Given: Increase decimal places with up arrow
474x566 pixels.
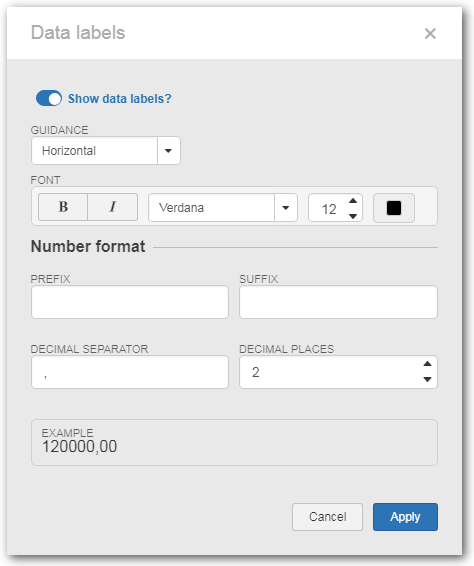Looking at the screenshot, I should 427,364.
